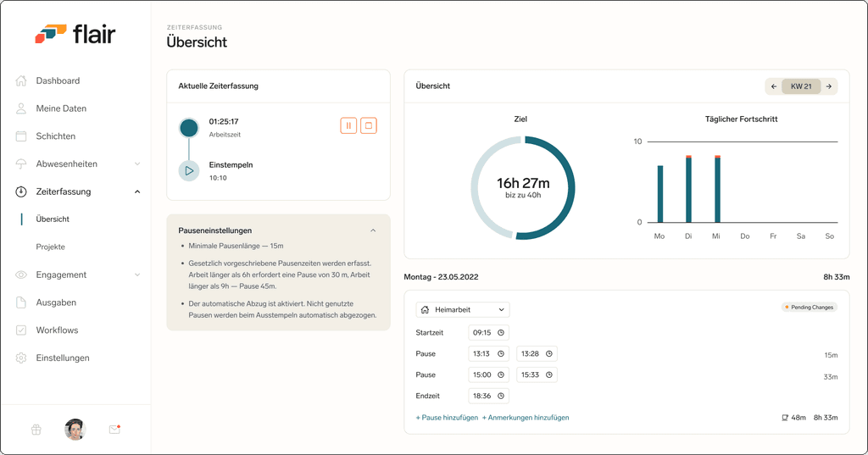Open the Heimarbeit location dropdown

463,309
